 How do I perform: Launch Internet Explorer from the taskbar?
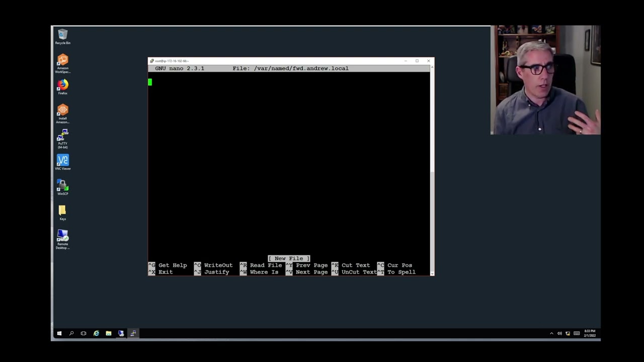96,333
